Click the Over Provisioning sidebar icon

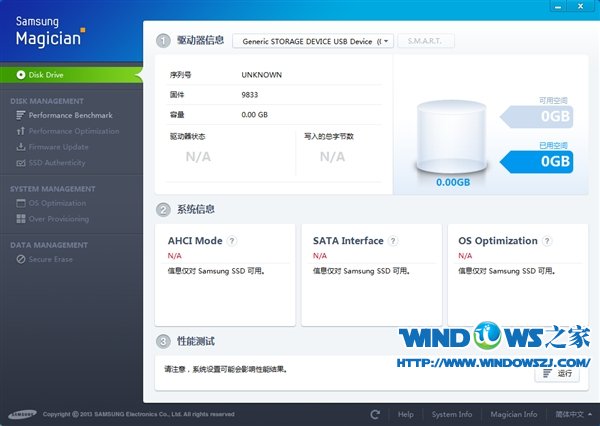pyautogui.click(x=20, y=219)
